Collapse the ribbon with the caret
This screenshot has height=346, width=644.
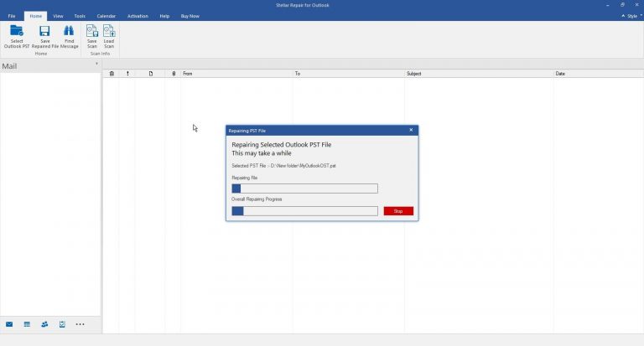click(623, 16)
